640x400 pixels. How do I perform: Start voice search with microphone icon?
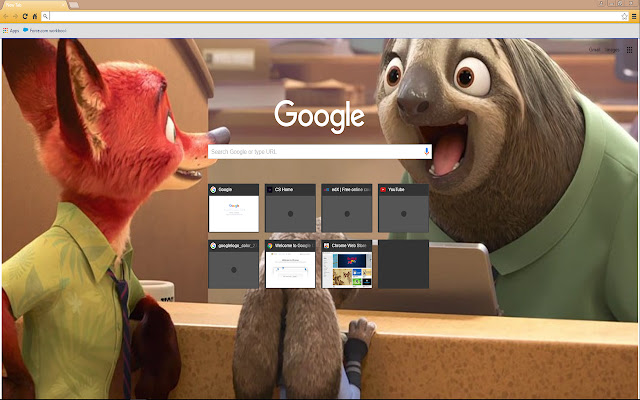427,151
